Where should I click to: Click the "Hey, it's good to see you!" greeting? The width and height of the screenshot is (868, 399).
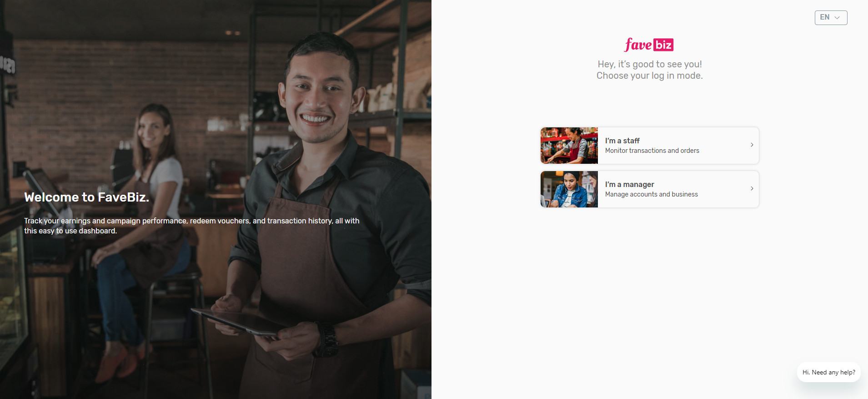650,64
